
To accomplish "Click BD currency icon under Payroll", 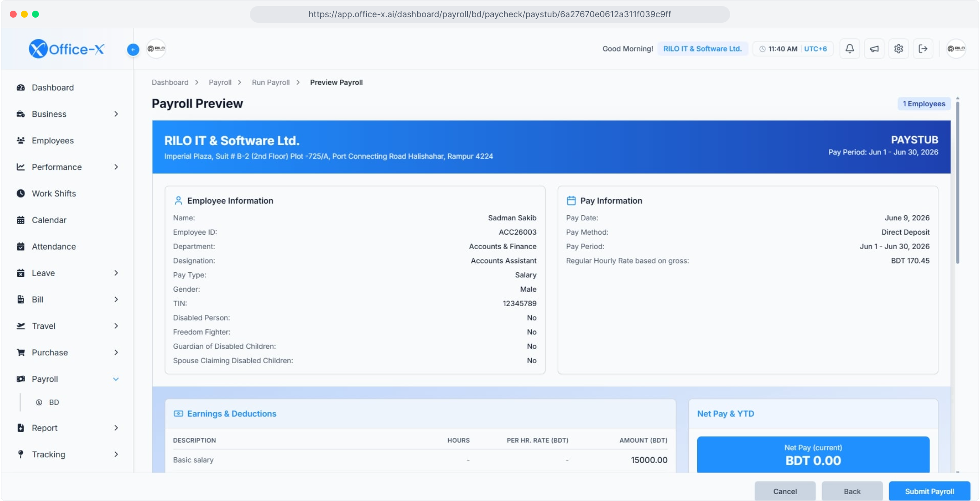I will click(39, 402).
